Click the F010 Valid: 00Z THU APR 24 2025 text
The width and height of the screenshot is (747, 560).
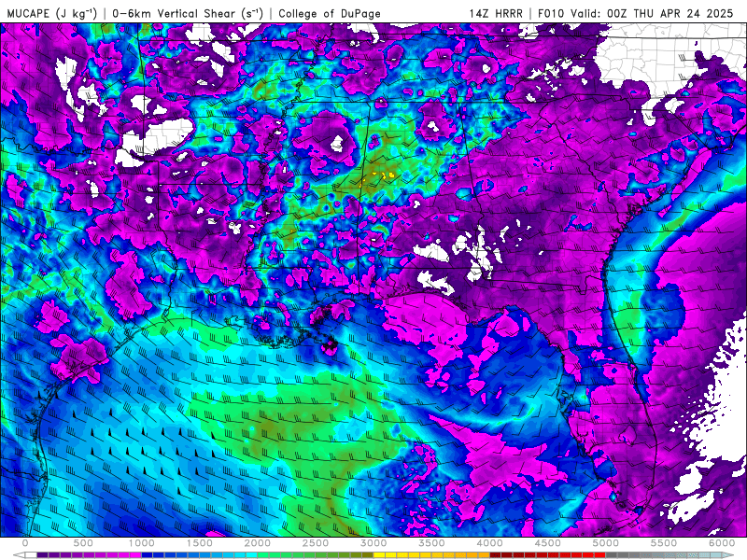636,13
